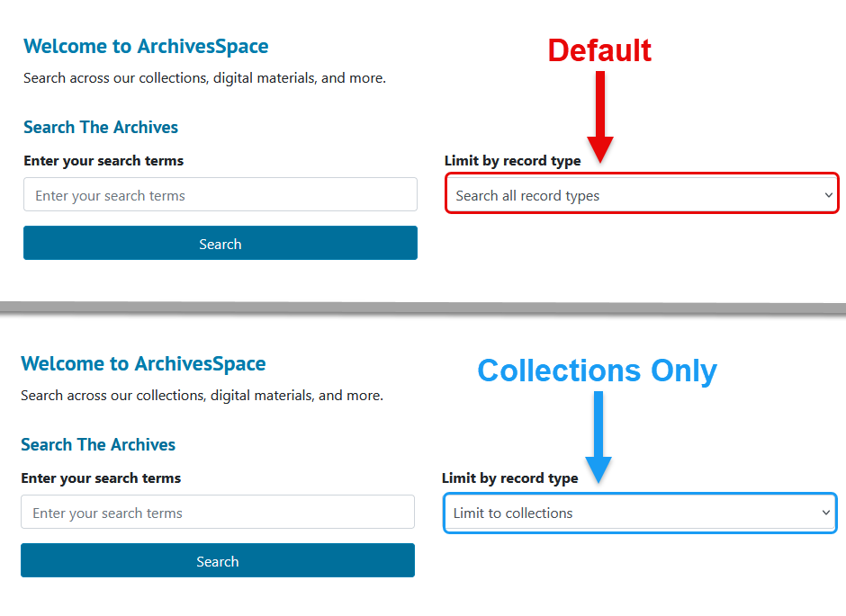The width and height of the screenshot is (846, 616).
Task: Click the chevron on "Limit to collections" select
Action: tap(825, 513)
